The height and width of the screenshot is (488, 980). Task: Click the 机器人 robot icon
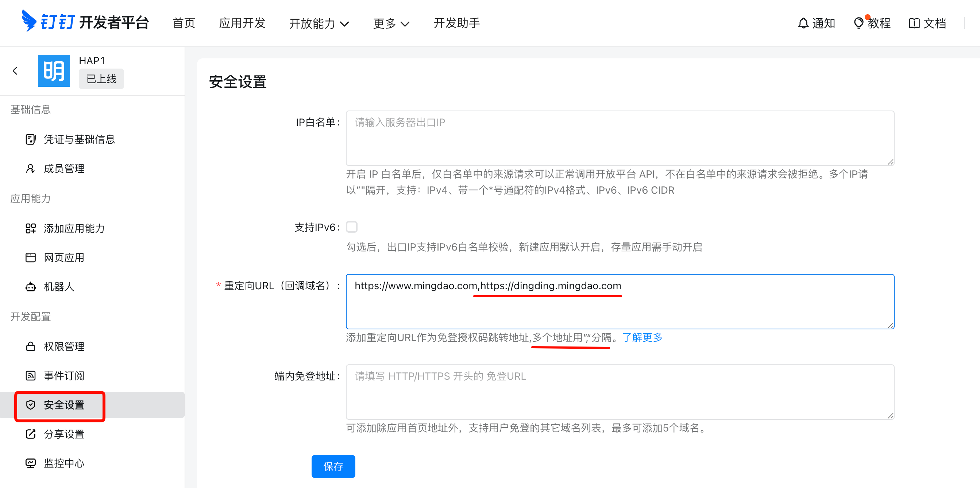point(30,286)
